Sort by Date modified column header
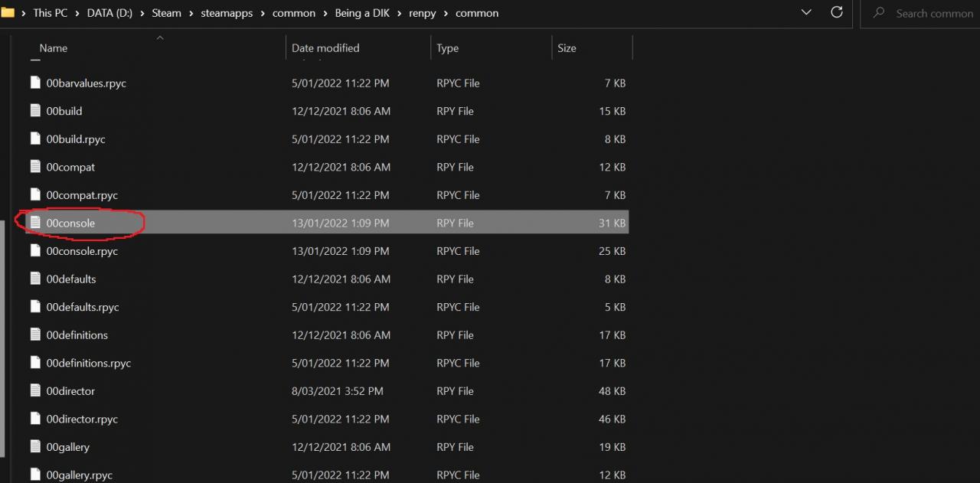This screenshot has width=980, height=483. pos(325,47)
